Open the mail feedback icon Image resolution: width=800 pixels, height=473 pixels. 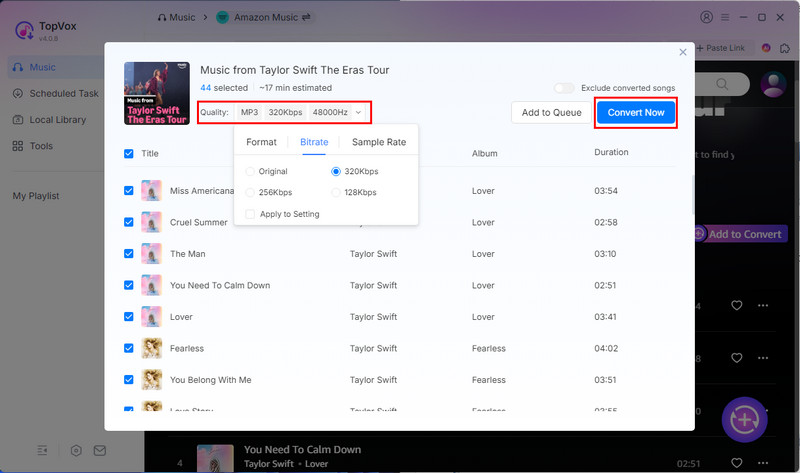click(x=100, y=451)
